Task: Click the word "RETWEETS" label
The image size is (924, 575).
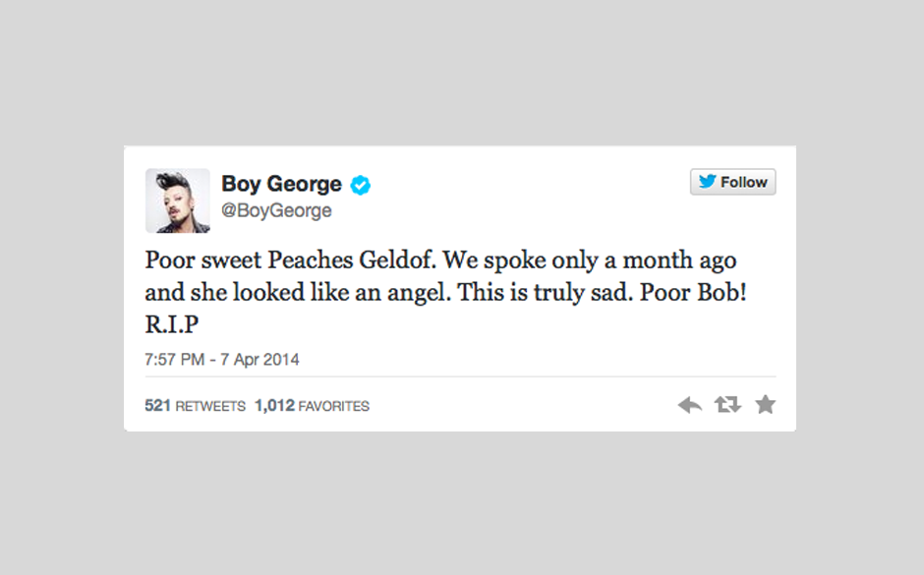Action: [x=209, y=406]
